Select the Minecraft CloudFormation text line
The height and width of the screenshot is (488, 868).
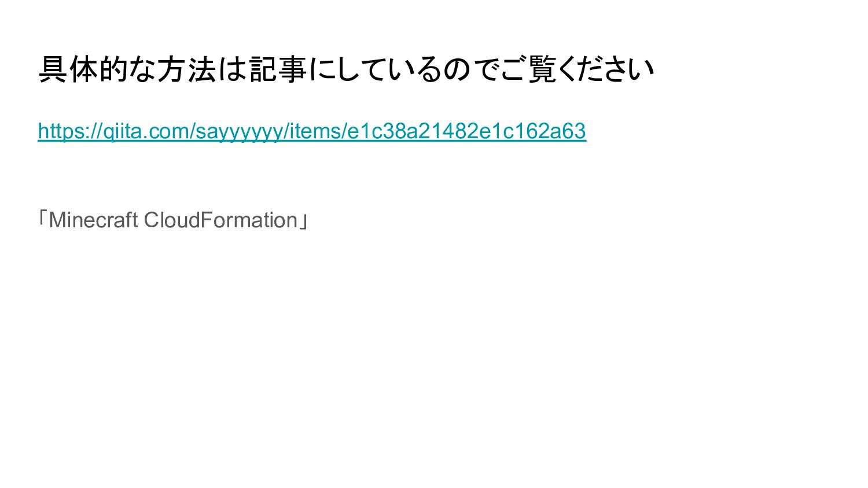(172, 220)
